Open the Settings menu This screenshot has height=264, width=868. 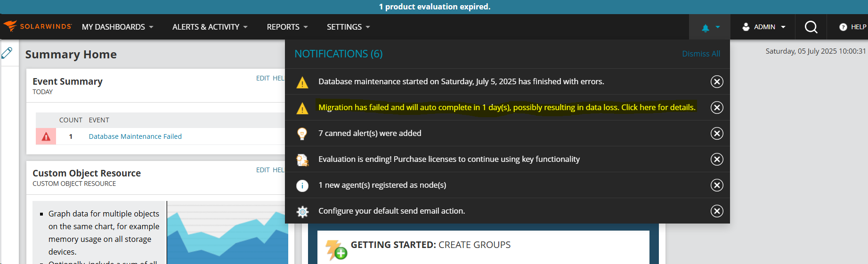(x=349, y=27)
